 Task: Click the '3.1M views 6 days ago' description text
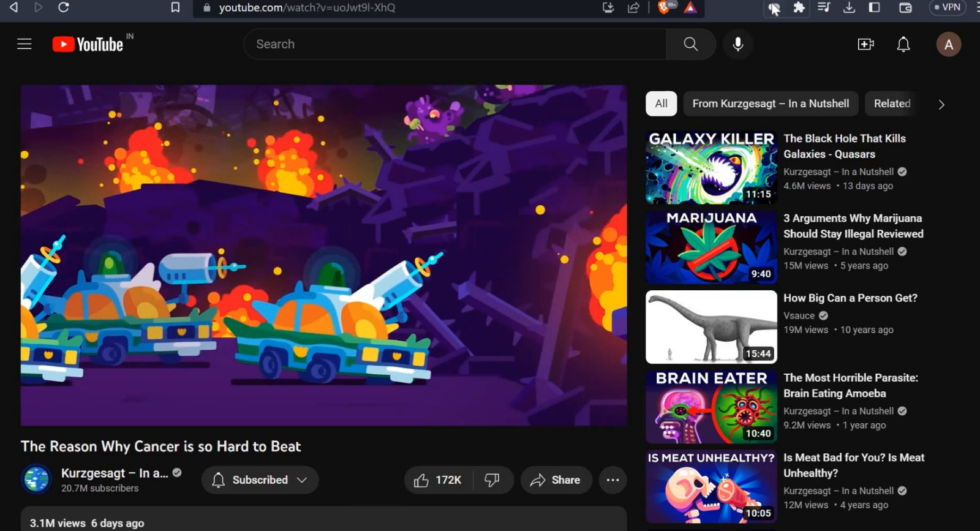tap(87, 523)
